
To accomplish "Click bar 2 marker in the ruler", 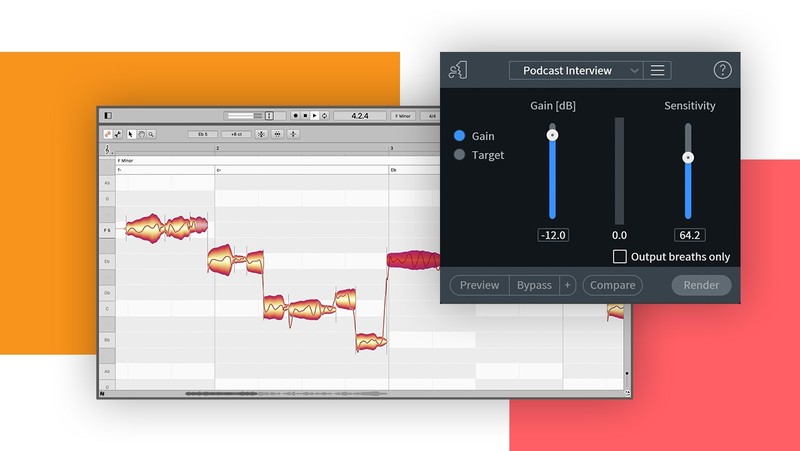I will tap(217, 148).
